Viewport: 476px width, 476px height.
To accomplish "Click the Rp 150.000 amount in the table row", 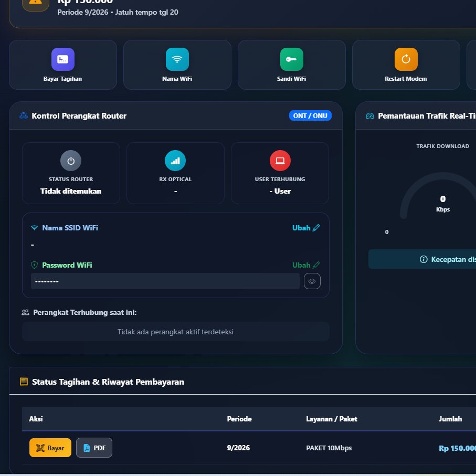I will click(457, 448).
